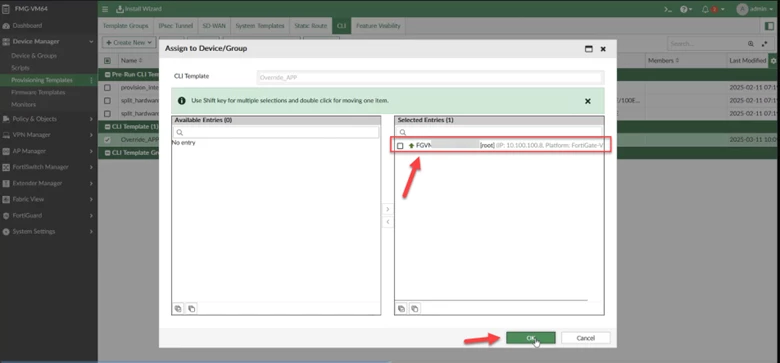Toggle the select-all checkbox in the table header
This screenshot has height=363, width=780.
click(107, 61)
